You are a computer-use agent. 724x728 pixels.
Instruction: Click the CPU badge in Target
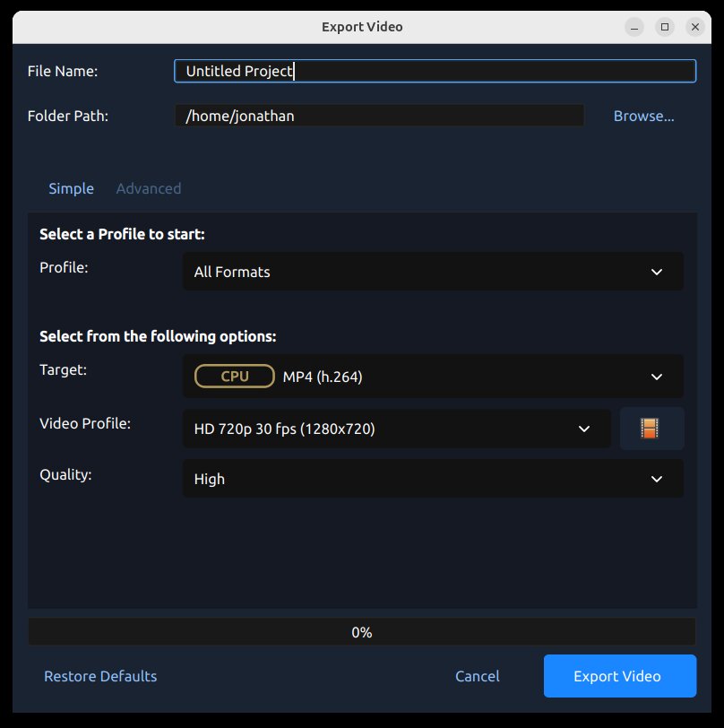(235, 377)
